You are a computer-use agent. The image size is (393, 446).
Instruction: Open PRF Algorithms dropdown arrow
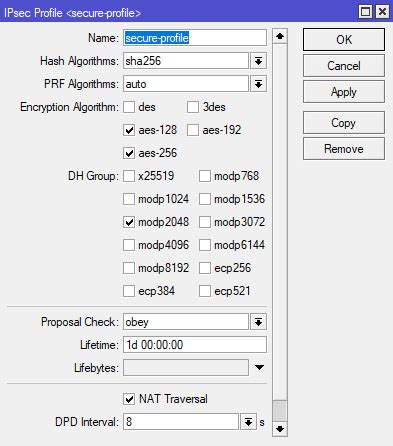pyautogui.click(x=258, y=84)
